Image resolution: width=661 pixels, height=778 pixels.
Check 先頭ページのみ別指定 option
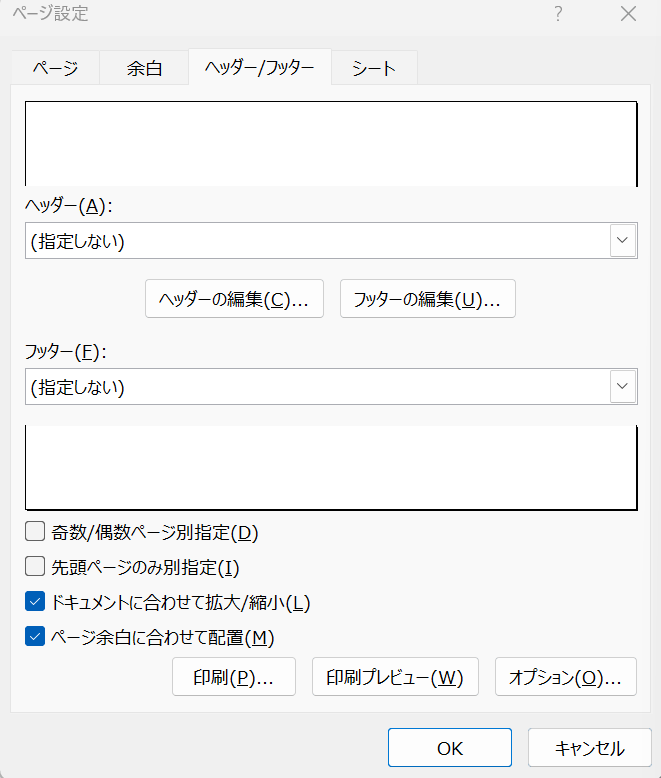35,567
